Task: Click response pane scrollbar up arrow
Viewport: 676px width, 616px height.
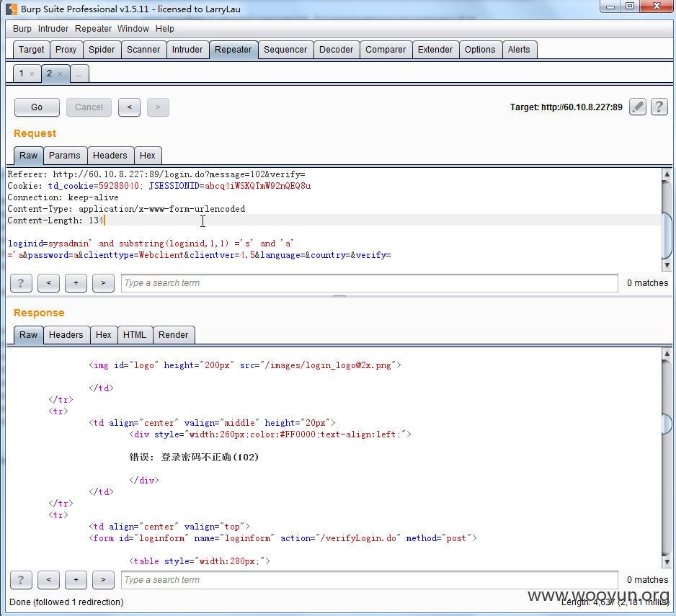Action: tap(667, 354)
